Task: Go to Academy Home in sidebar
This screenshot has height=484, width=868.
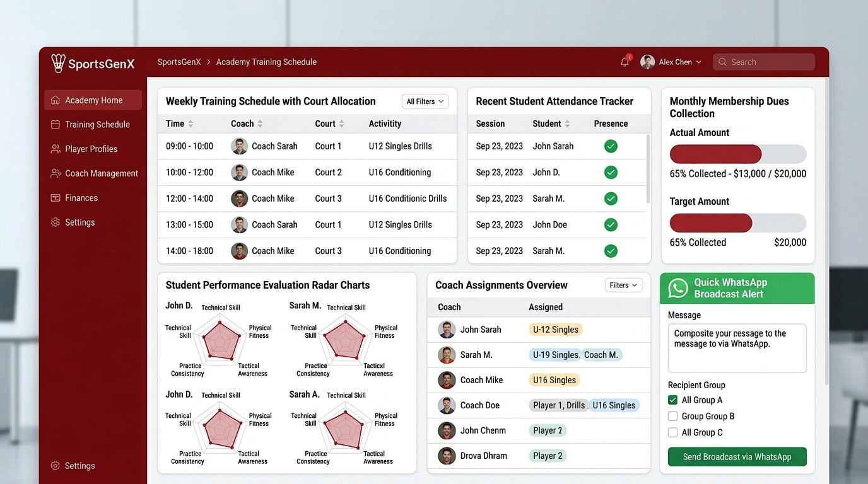Action: [x=93, y=100]
